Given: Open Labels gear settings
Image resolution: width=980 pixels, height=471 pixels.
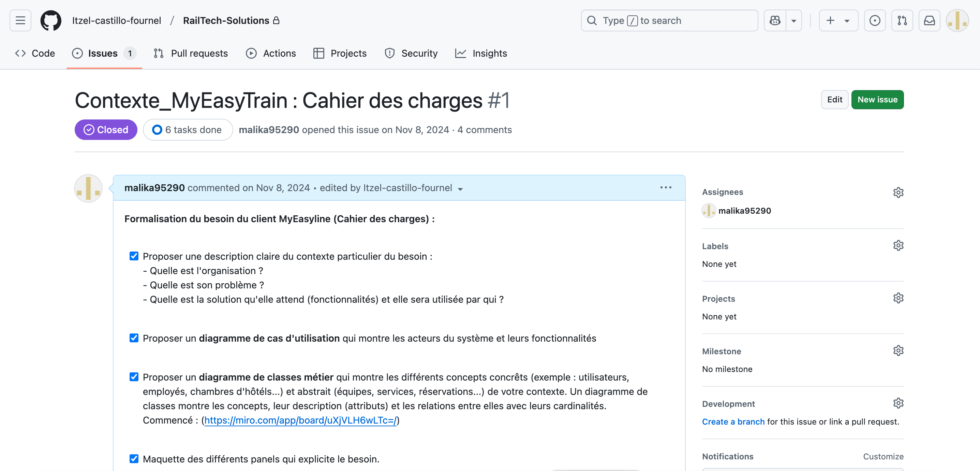Looking at the screenshot, I should [898, 246].
